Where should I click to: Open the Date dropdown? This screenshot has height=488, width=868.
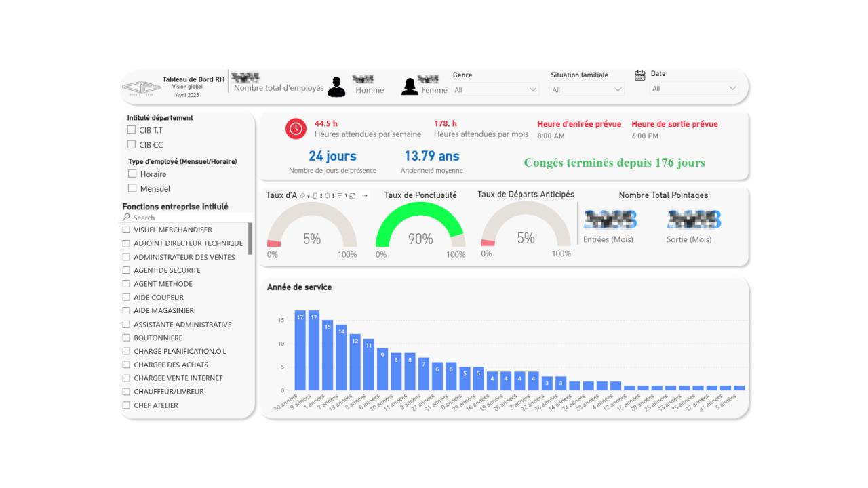pyautogui.click(x=694, y=88)
